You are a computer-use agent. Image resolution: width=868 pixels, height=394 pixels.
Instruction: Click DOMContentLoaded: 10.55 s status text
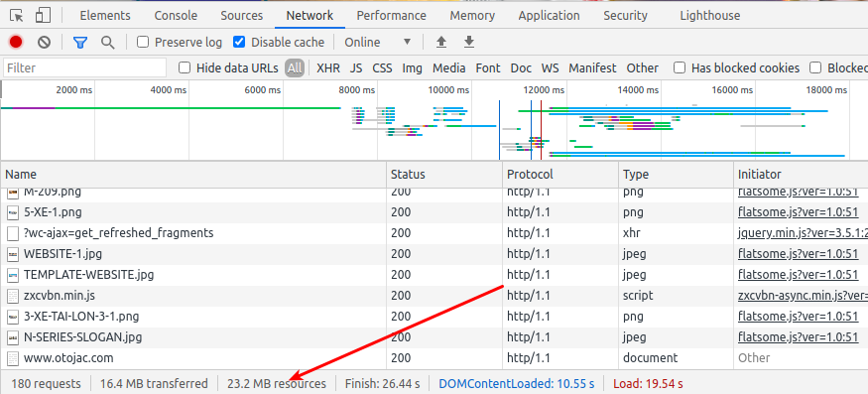coord(517,383)
